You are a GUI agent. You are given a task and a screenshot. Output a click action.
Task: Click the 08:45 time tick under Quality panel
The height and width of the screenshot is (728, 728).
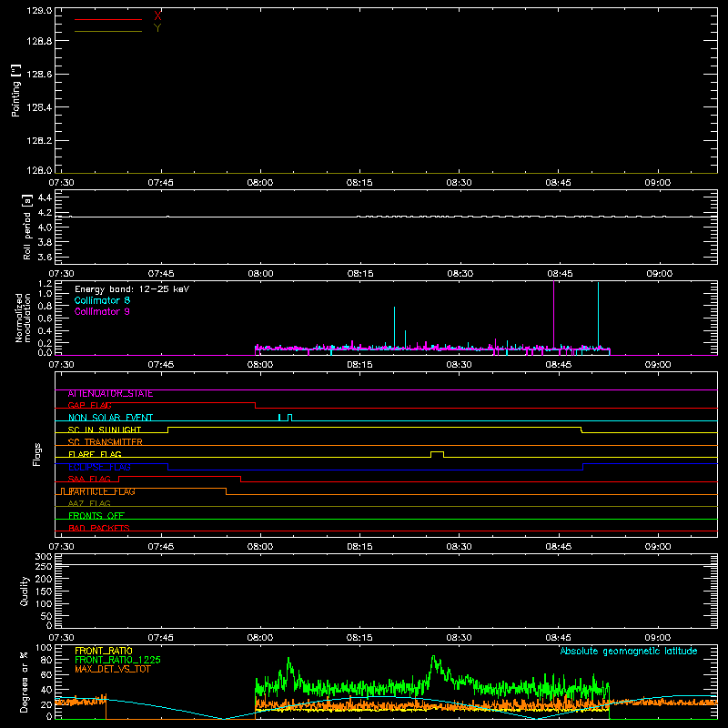pyautogui.click(x=558, y=638)
